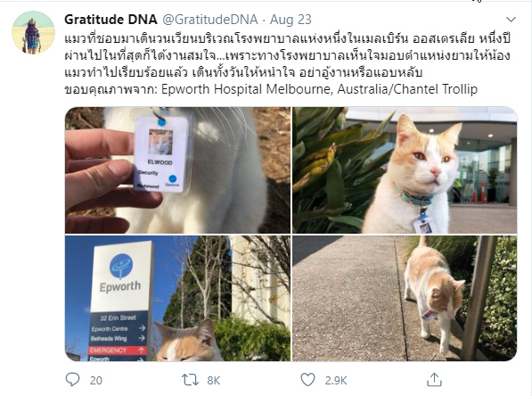Click the Epworth logo in the sign photo
This screenshot has height=396, width=532.
pyautogui.click(x=121, y=267)
